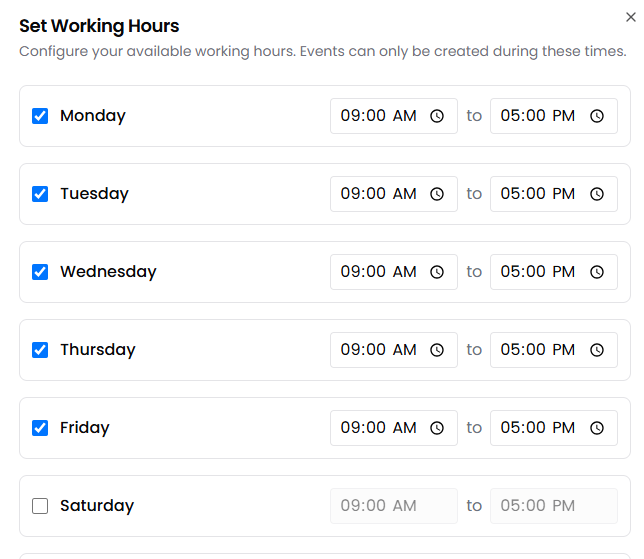Open time picker for Tuesday's start time
The image size is (644, 559).
pyautogui.click(x=437, y=194)
